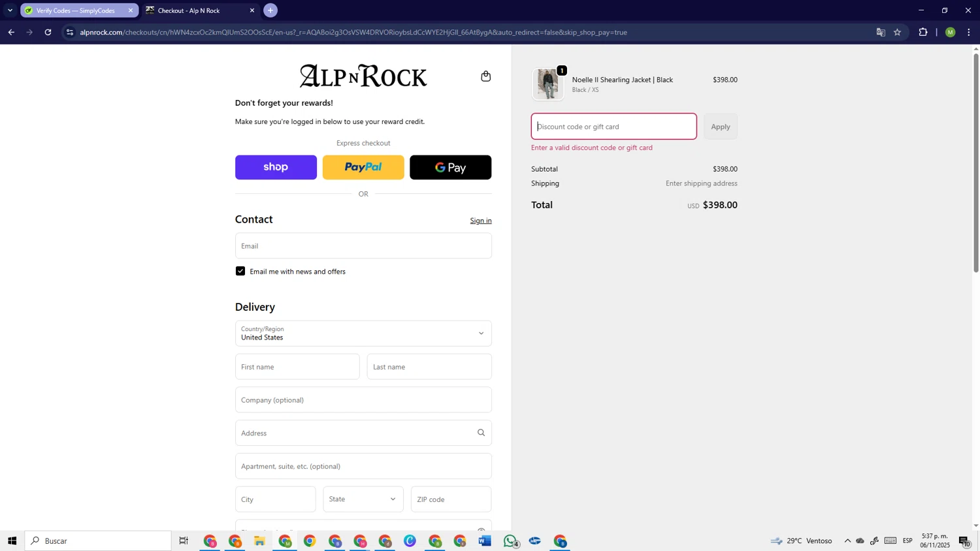
Task: Open the notification center icon
Action: coord(964,541)
